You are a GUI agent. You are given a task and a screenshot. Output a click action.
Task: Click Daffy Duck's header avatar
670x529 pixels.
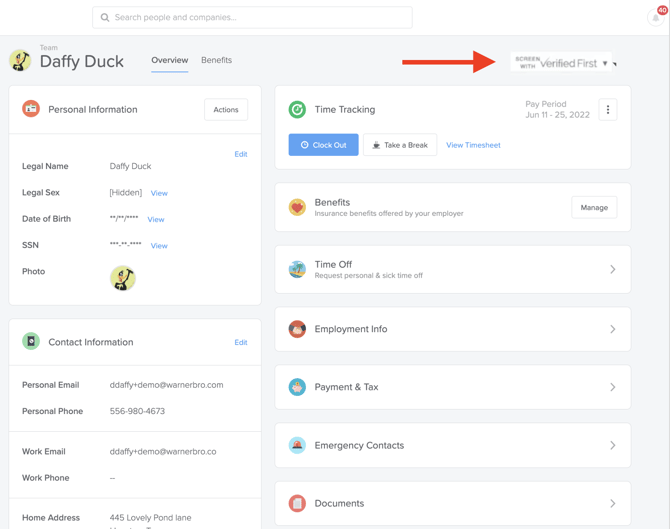20,60
